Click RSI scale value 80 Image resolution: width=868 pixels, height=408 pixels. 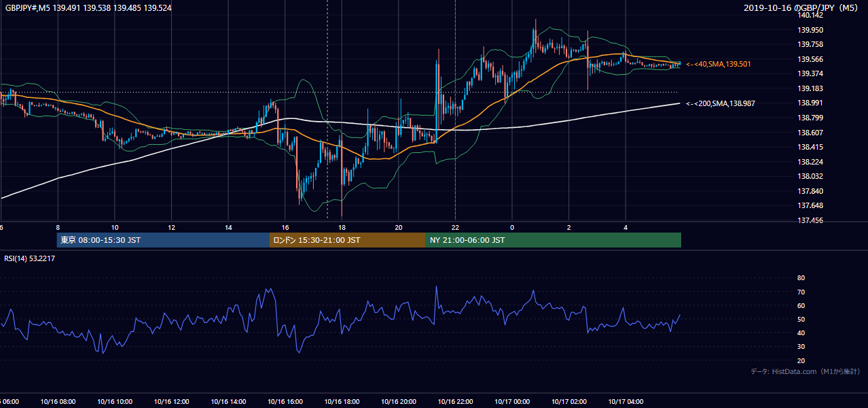(x=801, y=278)
